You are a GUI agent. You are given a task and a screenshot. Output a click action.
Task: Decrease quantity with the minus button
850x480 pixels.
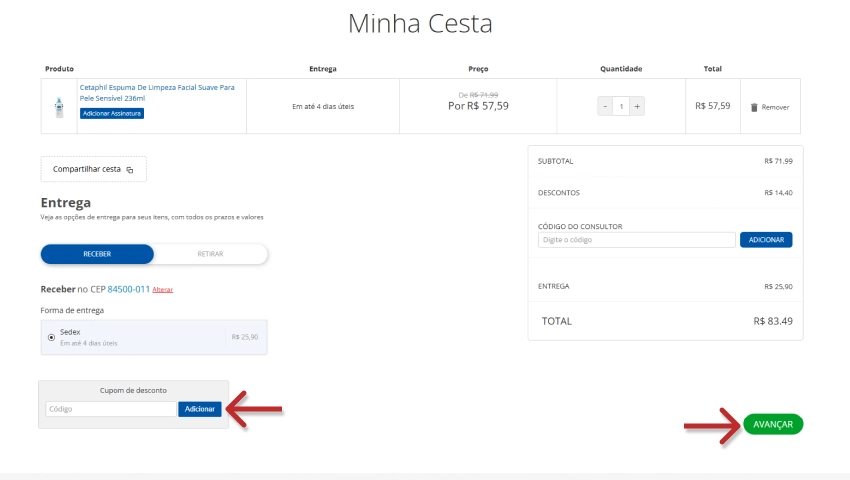tap(605, 106)
